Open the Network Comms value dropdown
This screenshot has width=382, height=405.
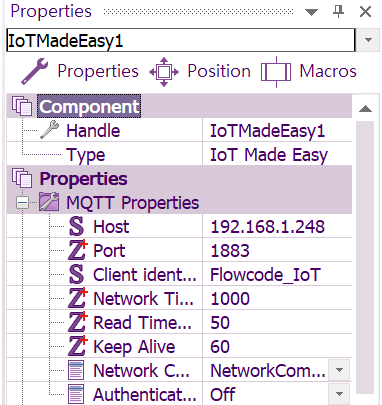point(339,370)
